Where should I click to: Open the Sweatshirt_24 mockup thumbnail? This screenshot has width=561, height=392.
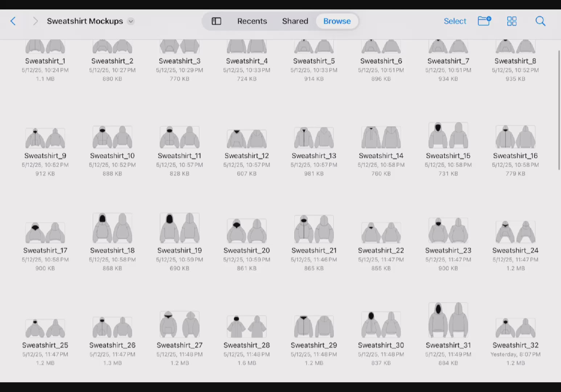pyautogui.click(x=515, y=232)
